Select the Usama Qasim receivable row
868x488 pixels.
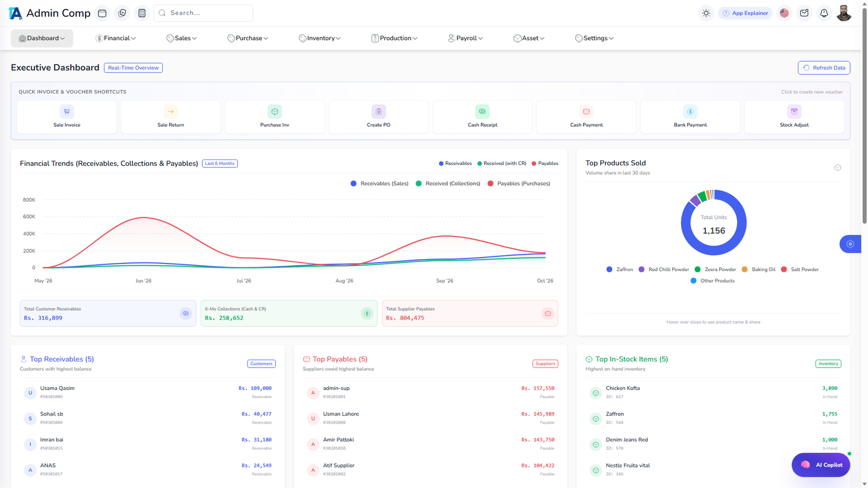[148, 392]
